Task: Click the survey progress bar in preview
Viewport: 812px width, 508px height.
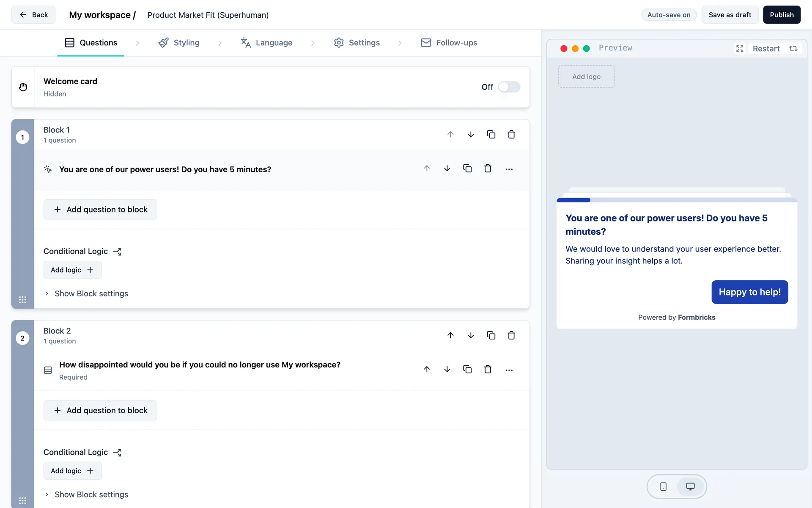Action: pyautogui.click(x=677, y=200)
